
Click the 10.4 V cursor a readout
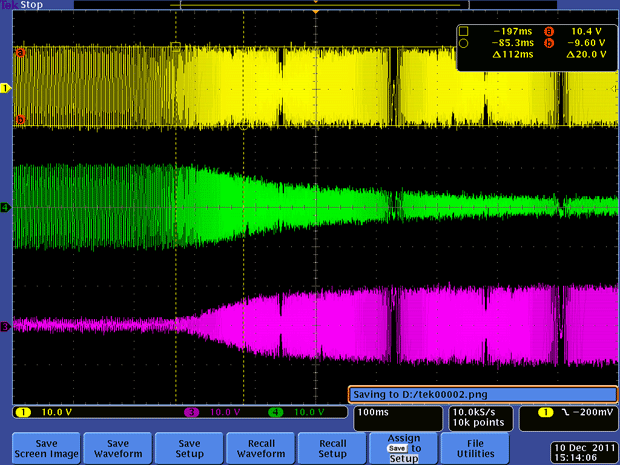point(586,31)
